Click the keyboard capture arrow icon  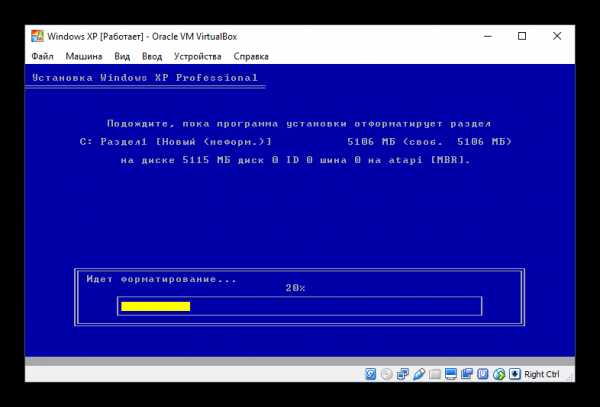click(515, 374)
